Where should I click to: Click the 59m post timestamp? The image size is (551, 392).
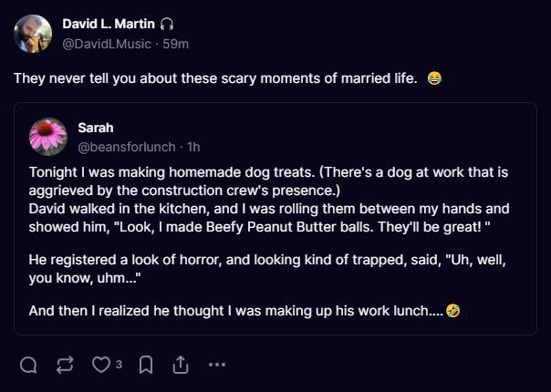175,43
